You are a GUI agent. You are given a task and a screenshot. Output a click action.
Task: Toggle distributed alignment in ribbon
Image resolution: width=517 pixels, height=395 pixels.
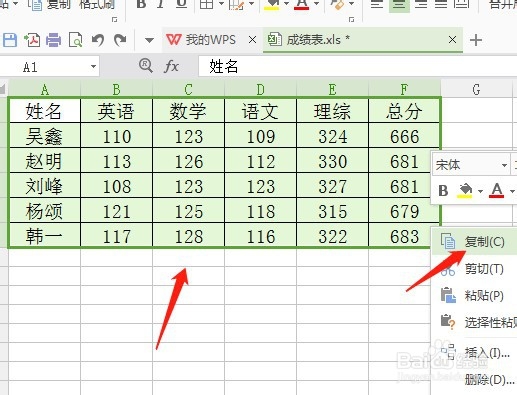pos(462,5)
